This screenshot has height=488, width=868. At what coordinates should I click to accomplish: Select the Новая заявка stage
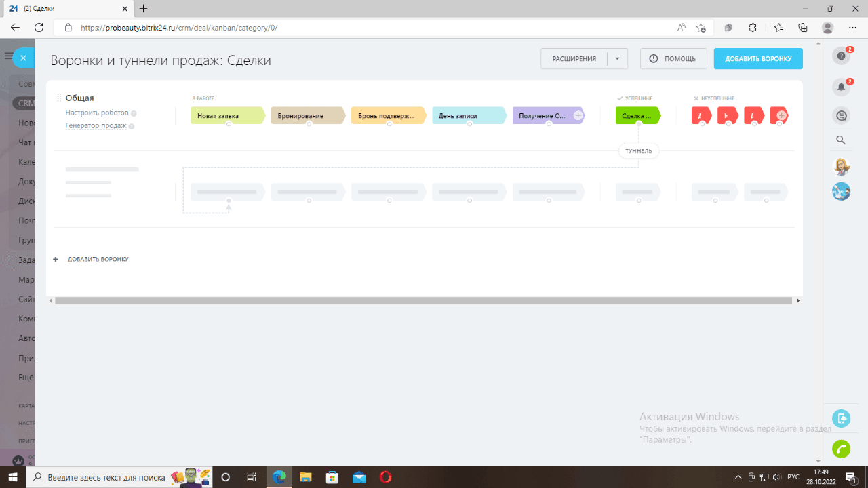point(227,116)
